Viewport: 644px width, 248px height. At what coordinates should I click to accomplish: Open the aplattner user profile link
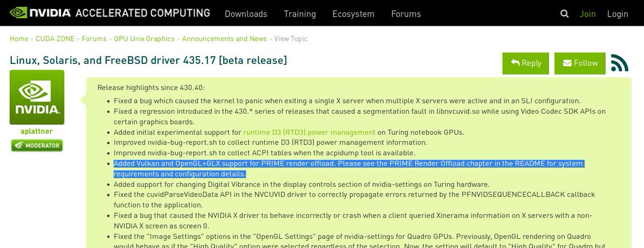(37, 131)
